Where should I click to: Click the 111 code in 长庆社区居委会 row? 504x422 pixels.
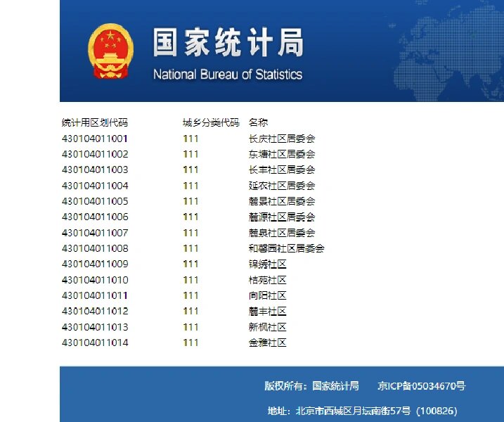pos(190,139)
